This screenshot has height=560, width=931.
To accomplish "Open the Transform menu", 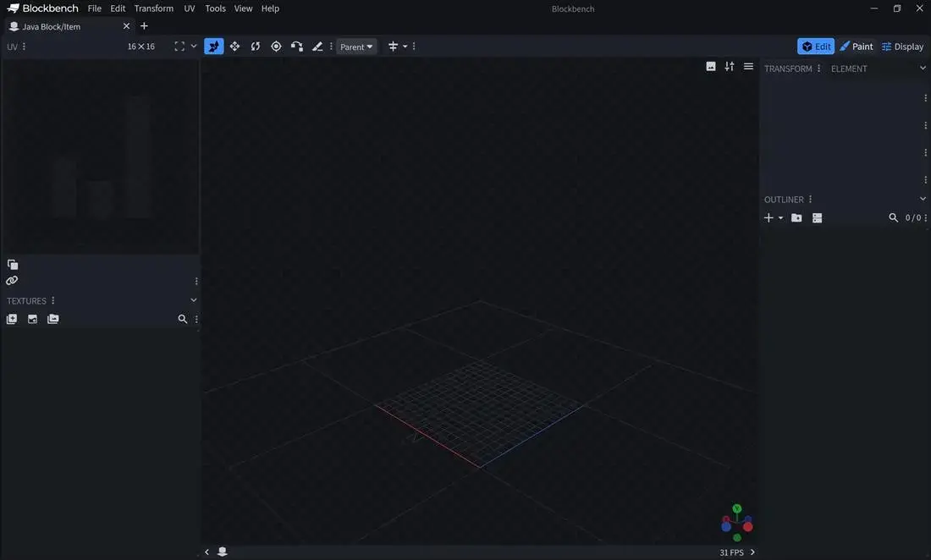I will 154,8.
